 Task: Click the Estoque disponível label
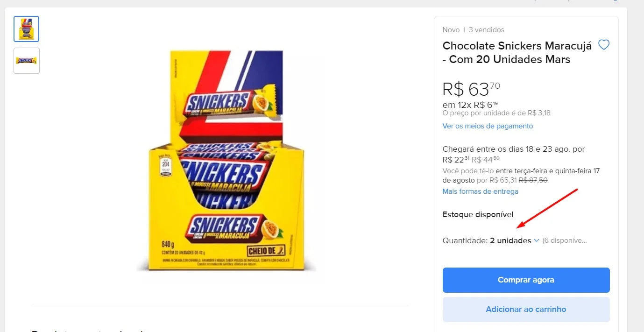pyautogui.click(x=478, y=214)
